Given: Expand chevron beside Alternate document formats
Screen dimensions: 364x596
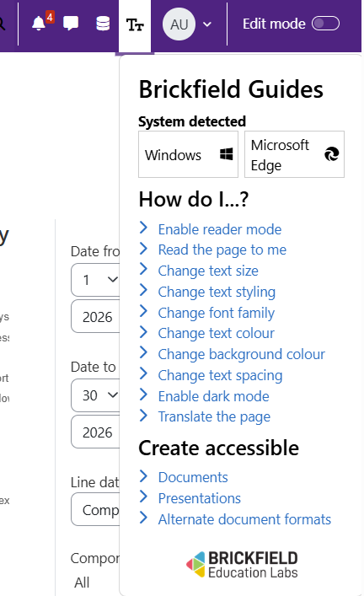Looking at the screenshot, I should (x=143, y=518).
